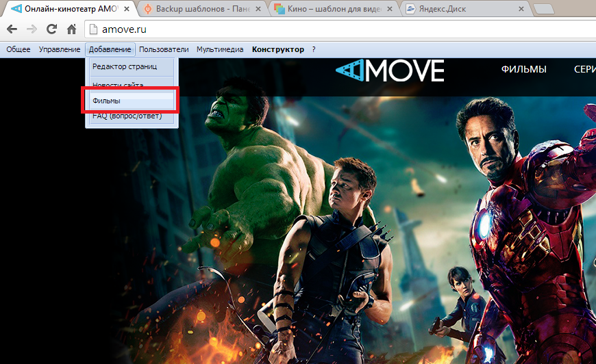Close the Онлайн-кинотеатр AMOVE tab
This screenshot has width=596, height=364.
click(127, 9)
